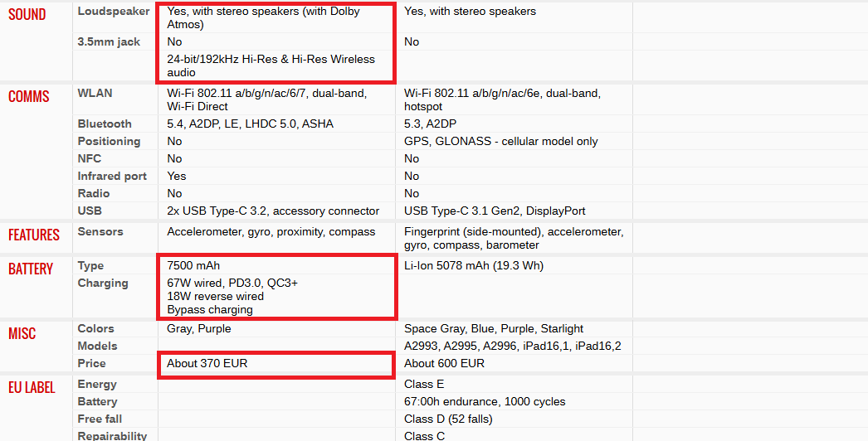The image size is (868, 441).
Task: Click the NFC row label
Action: click(89, 159)
